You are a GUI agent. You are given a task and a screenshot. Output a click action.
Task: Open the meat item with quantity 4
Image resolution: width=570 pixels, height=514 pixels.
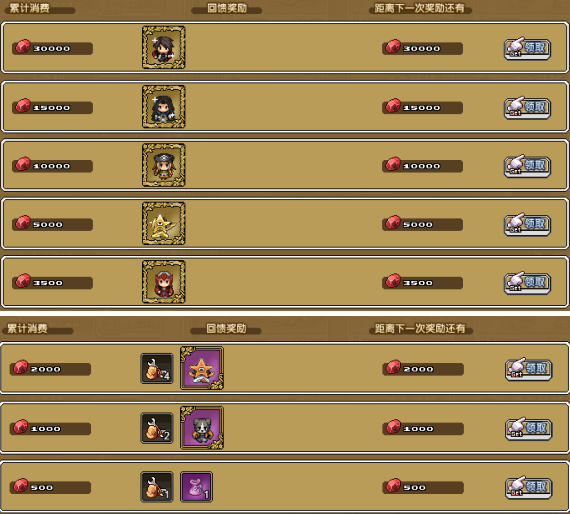coord(157,369)
